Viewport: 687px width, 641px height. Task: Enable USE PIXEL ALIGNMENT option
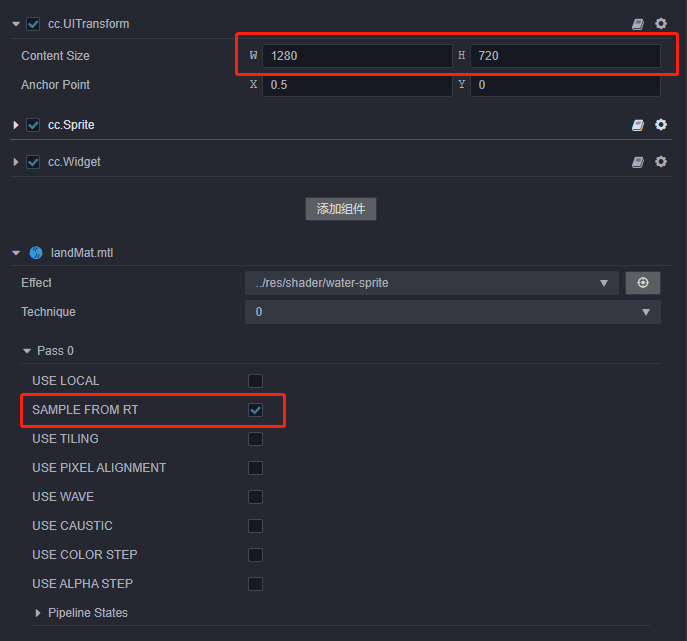255,468
